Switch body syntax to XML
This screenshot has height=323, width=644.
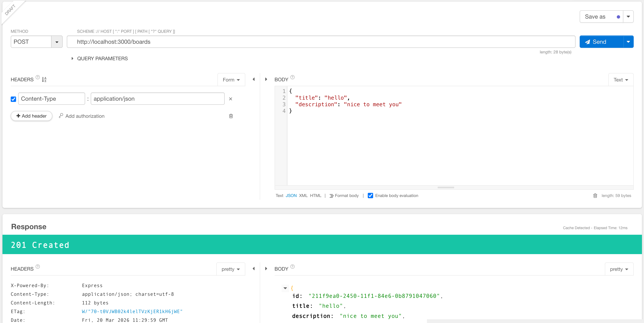click(303, 196)
